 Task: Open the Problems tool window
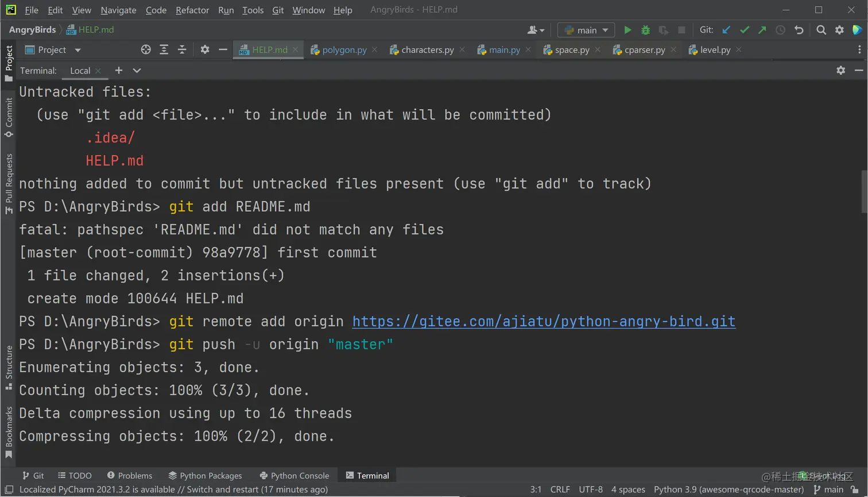pos(130,476)
